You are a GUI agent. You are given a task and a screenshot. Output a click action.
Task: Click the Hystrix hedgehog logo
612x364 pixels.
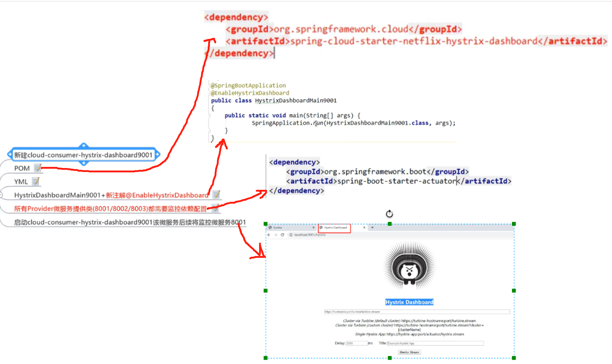(x=410, y=267)
